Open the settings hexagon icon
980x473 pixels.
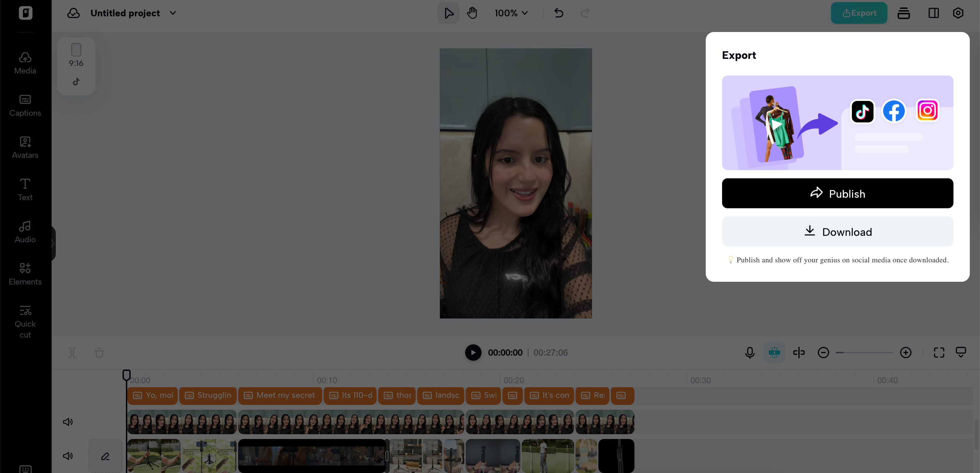pos(958,13)
